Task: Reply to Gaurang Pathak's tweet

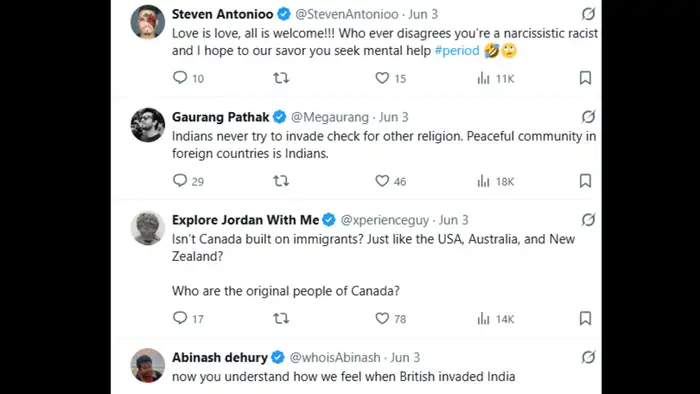Action: (180, 181)
